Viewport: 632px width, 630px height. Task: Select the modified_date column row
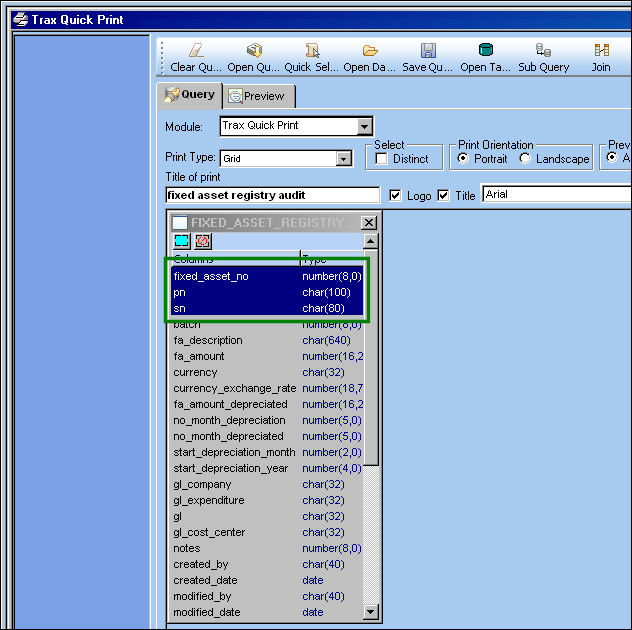point(268,612)
